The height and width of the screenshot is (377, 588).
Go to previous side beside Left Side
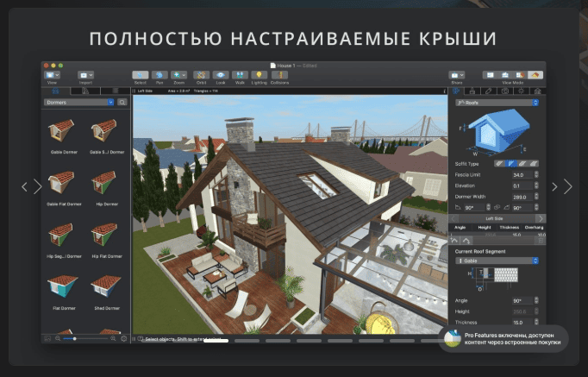(x=454, y=218)
